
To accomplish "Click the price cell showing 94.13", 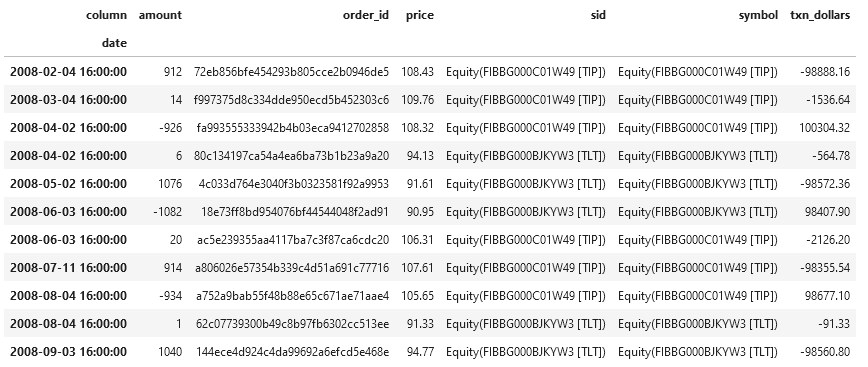I will pos(420,156).
